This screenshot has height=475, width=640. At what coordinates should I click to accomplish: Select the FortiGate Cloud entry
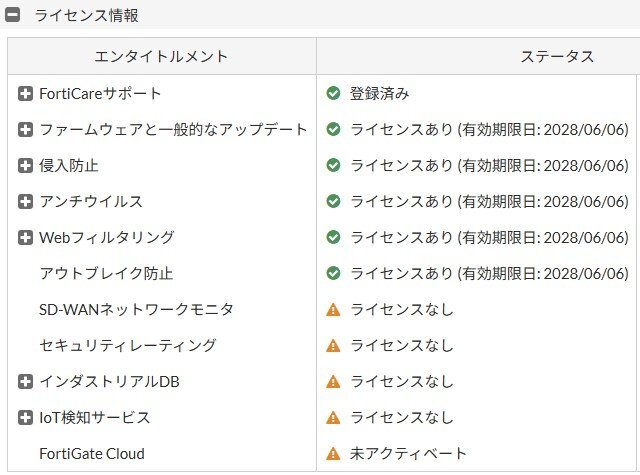pyautogui.click(x=92, y=453)
